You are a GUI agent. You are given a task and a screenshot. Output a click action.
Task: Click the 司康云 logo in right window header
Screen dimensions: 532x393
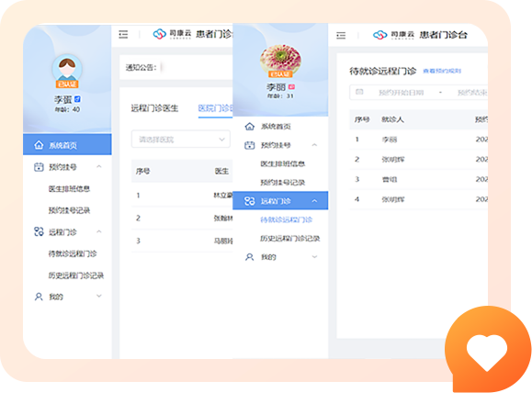click(x=393, y=35)
